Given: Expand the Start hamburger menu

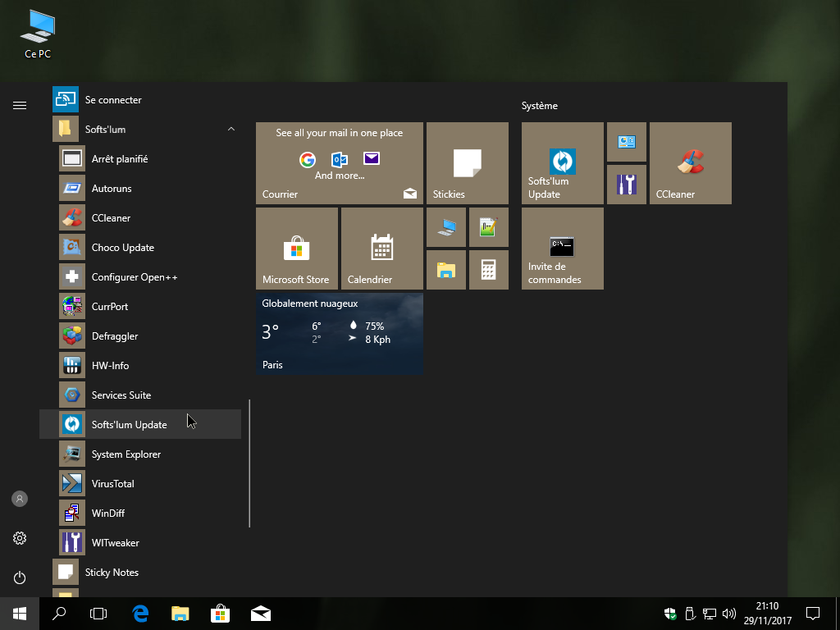Looking at the screenshot, I should [20, 106].
